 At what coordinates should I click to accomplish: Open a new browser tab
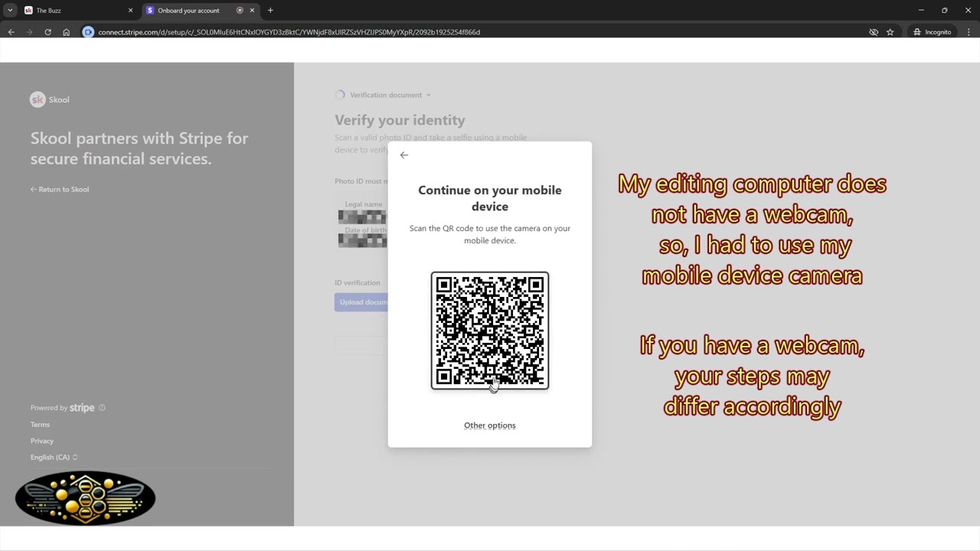click(270, 11)
